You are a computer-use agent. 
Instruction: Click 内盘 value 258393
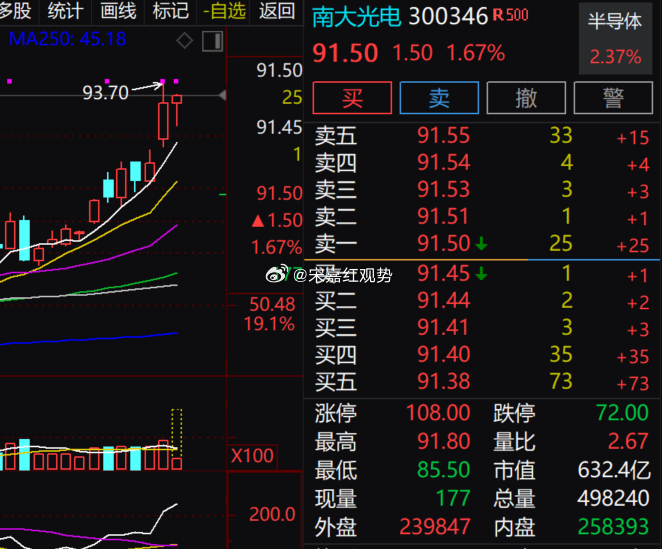click(x=613, y=527)
